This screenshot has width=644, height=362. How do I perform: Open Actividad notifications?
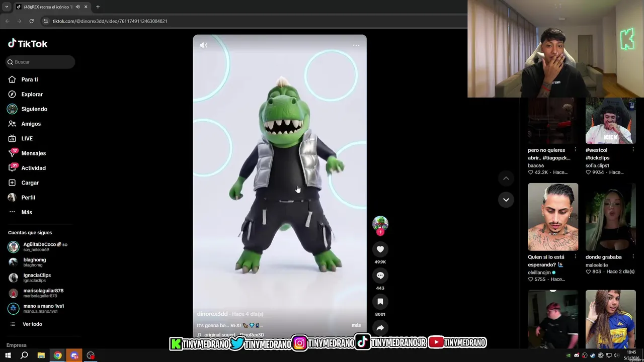(x=27, y=168)
